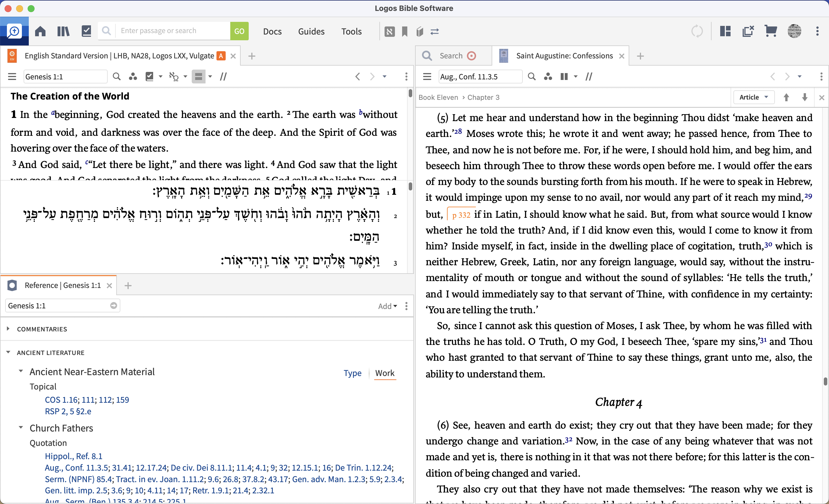Toggle the visual filters checkbox in ESV panel

149,77
